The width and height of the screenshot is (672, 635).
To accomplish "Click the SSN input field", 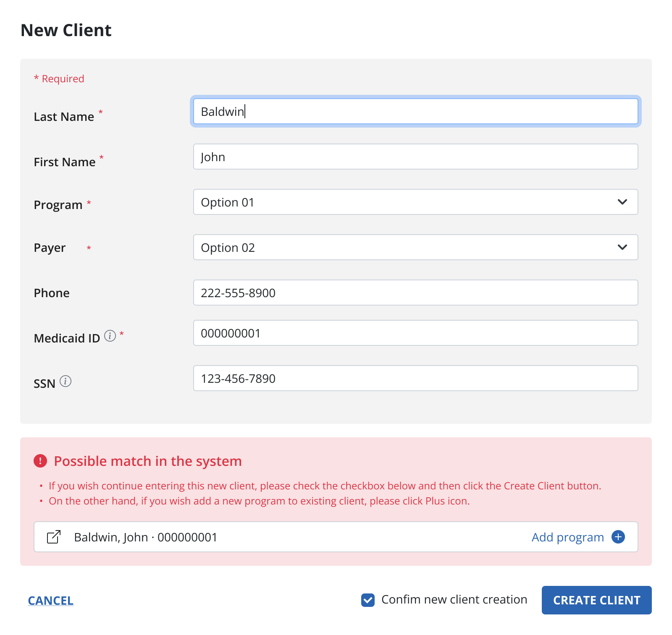I will (x=415, y=379).
